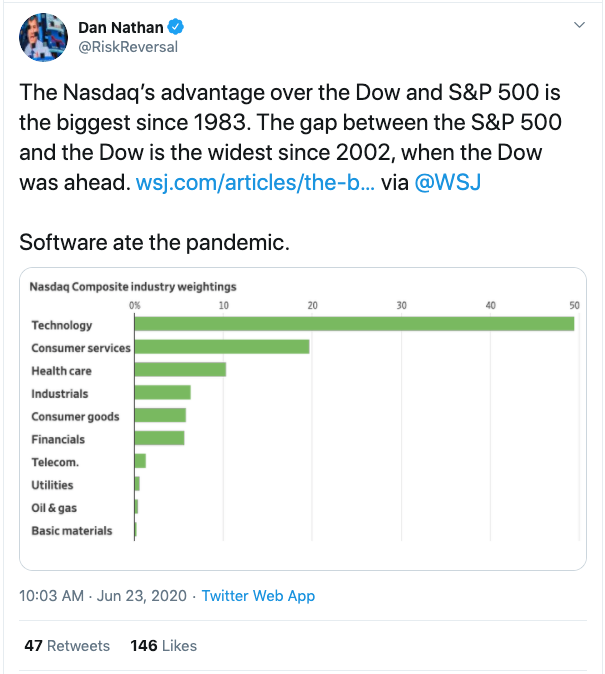The image size is (605, 674).
Task: Click the Financials bar
Action: click(x=160, y=438)
